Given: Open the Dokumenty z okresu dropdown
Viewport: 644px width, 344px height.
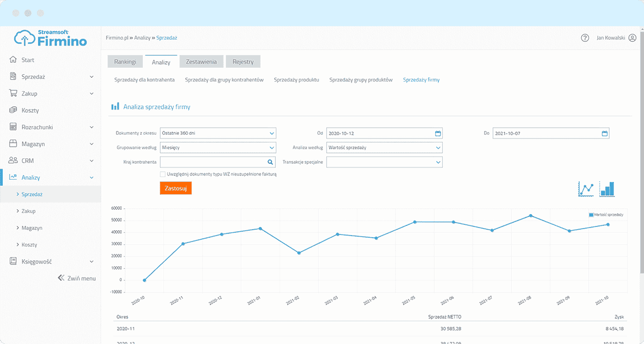Looking at the screenshot, I should (218, 133).
